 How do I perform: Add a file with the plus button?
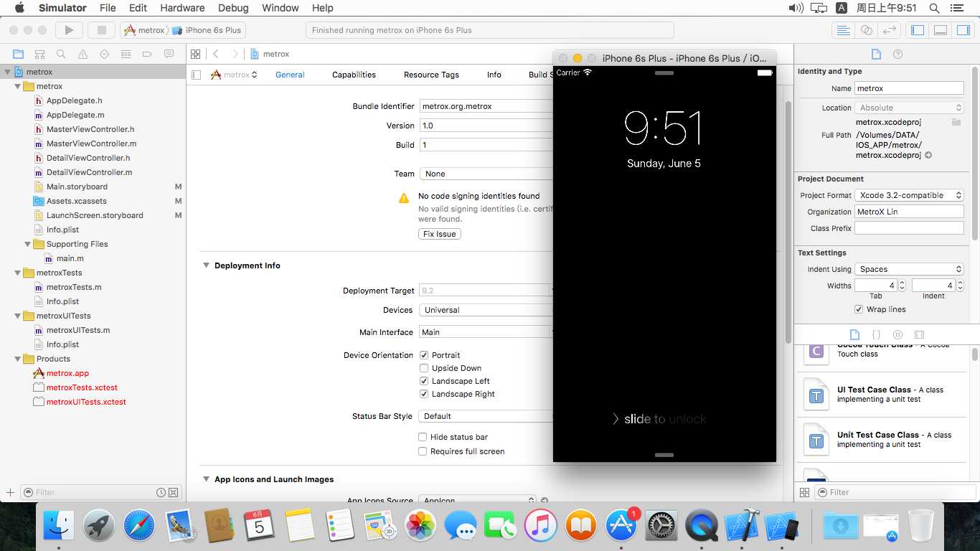pos(10,492)
